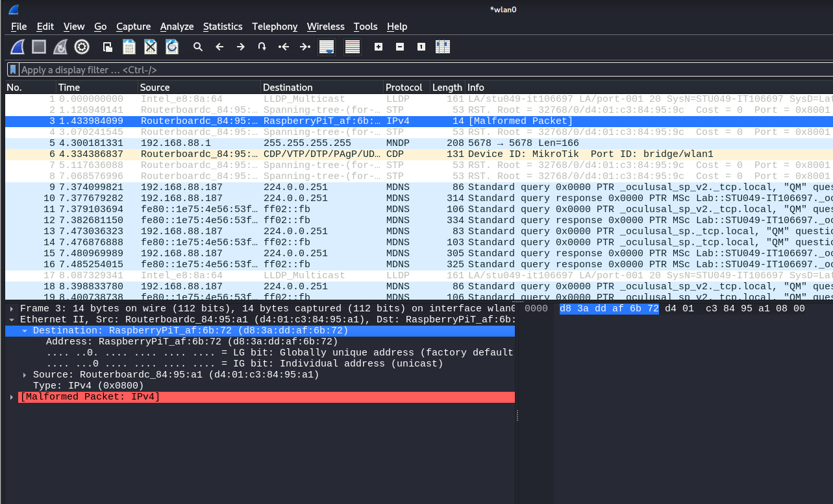Expand the Source Routerboardc subtree
Image resolution: width=833 pixels, height=504 pixels.
click(25, 375)
